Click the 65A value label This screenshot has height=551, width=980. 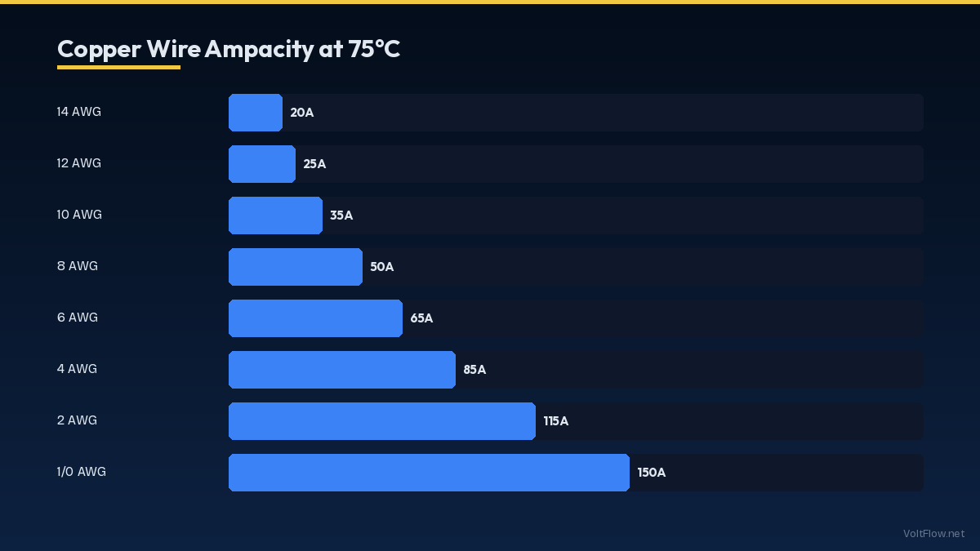(x=421, y=318)
